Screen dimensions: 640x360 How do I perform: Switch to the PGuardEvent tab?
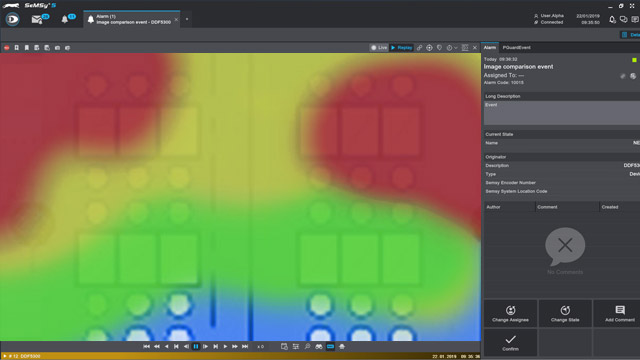pos(516,47)
